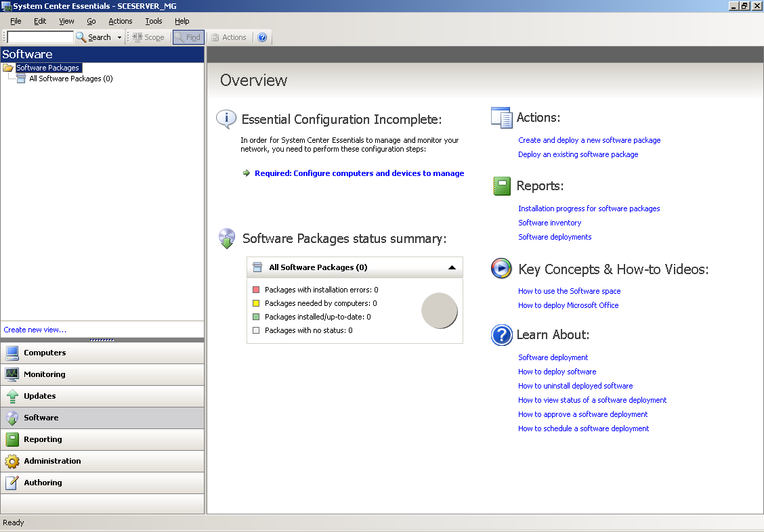Click How to approve a software deployment

tap(582, 414)
